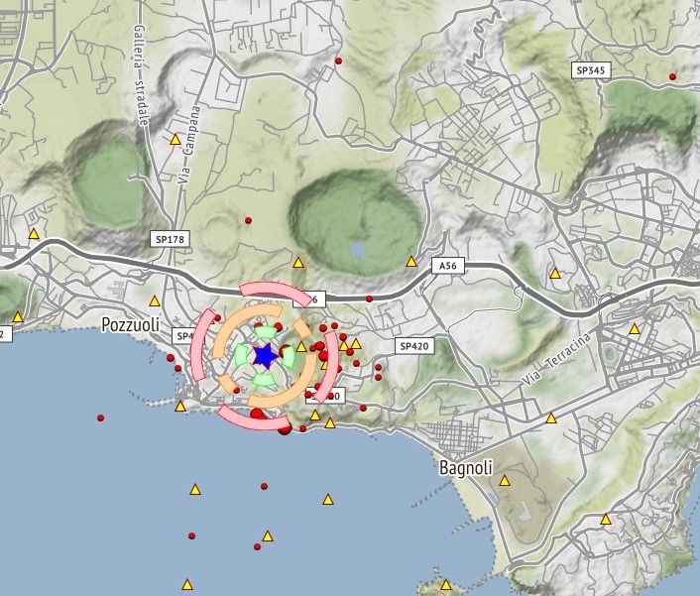Click the southernmost red dot in the bay
Viewport: 700px width, 596px height.
(257, 546)
